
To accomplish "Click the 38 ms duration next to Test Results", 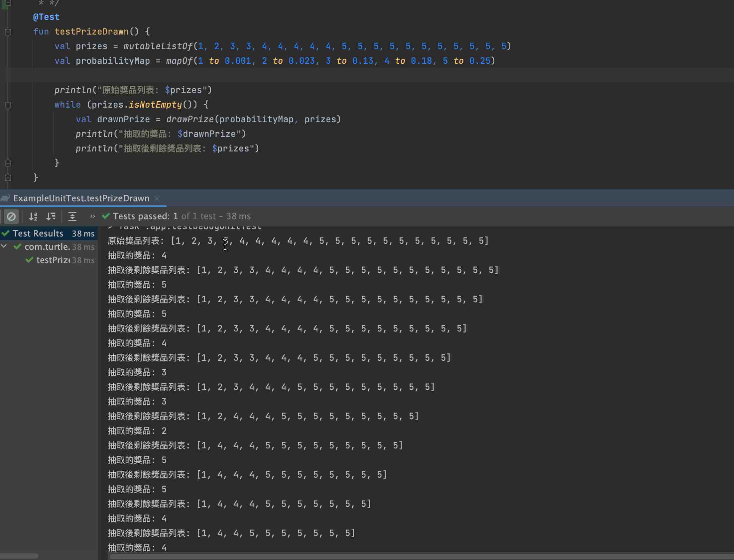I will (x=83, y=234).
